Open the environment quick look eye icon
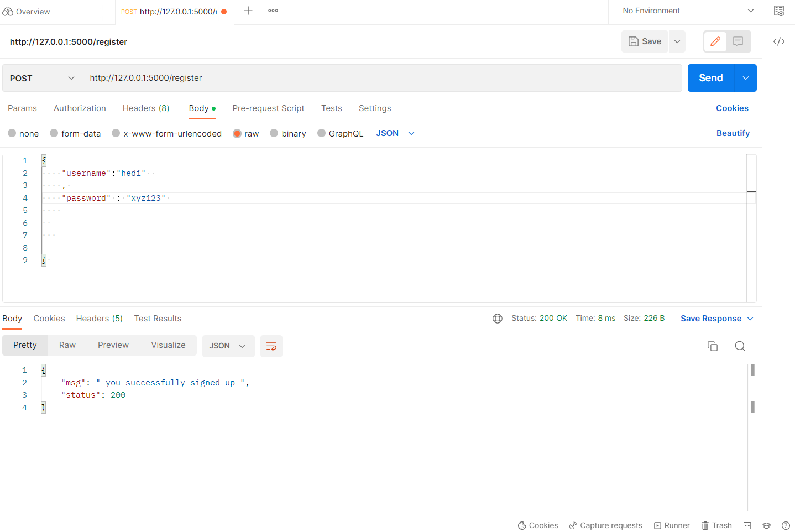 coord(779,11)
